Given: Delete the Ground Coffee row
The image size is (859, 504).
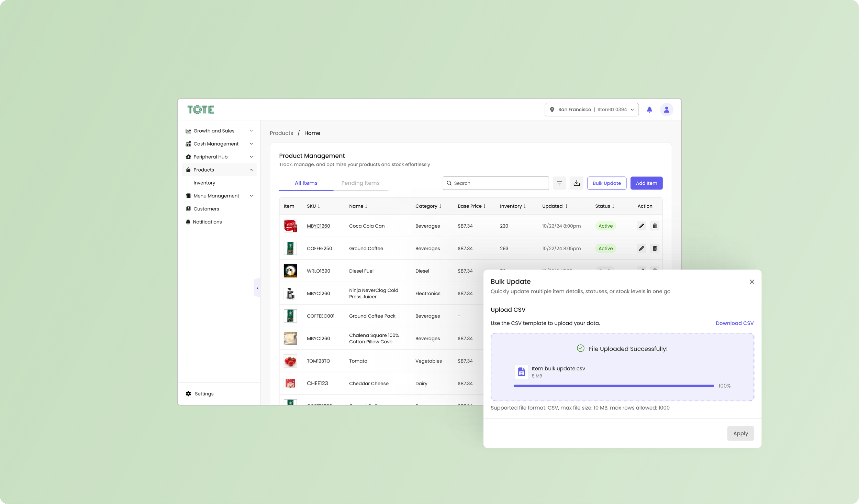Looking at the screenshot, I should click(x=655, y=248).
